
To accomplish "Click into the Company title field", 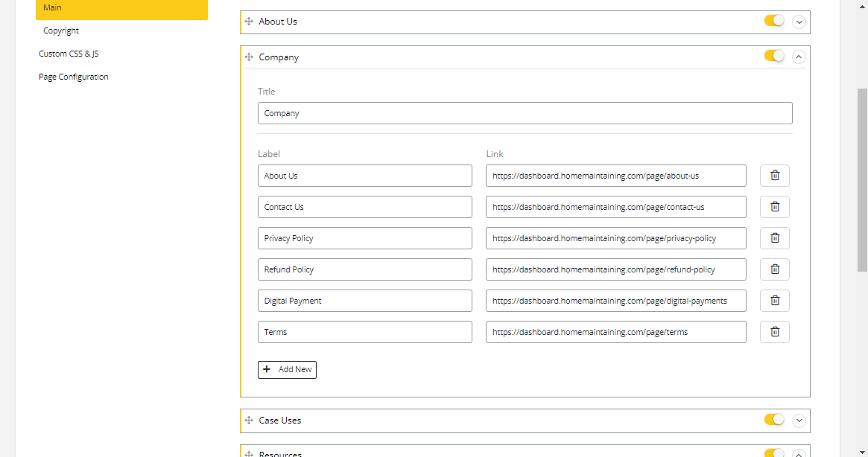I will click(525, 113).
